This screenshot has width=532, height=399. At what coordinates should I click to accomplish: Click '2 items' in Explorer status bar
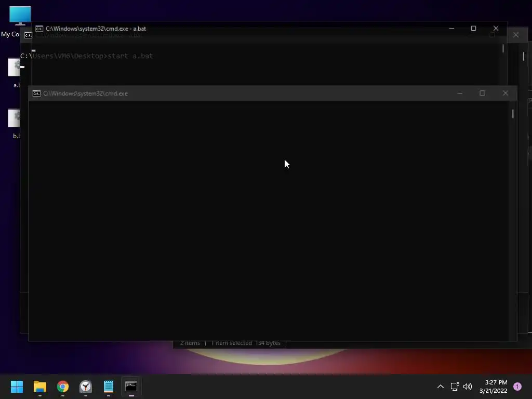tap(190, 343)
